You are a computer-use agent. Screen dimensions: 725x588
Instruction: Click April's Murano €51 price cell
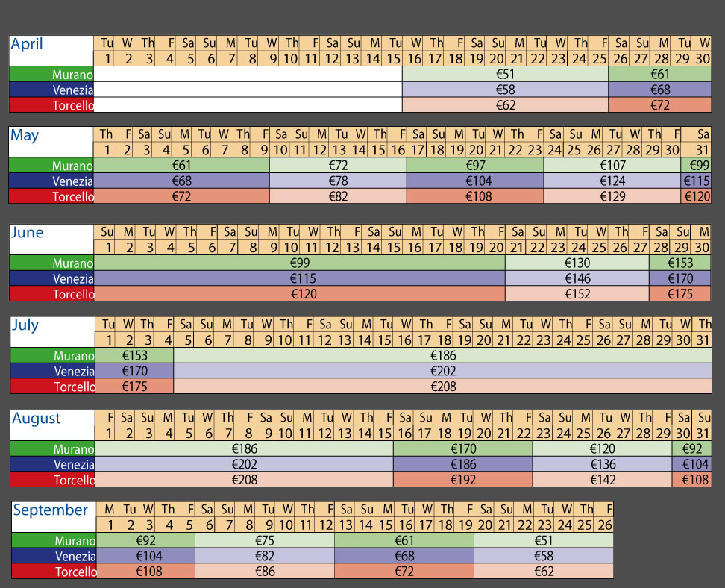pos(505,74)
